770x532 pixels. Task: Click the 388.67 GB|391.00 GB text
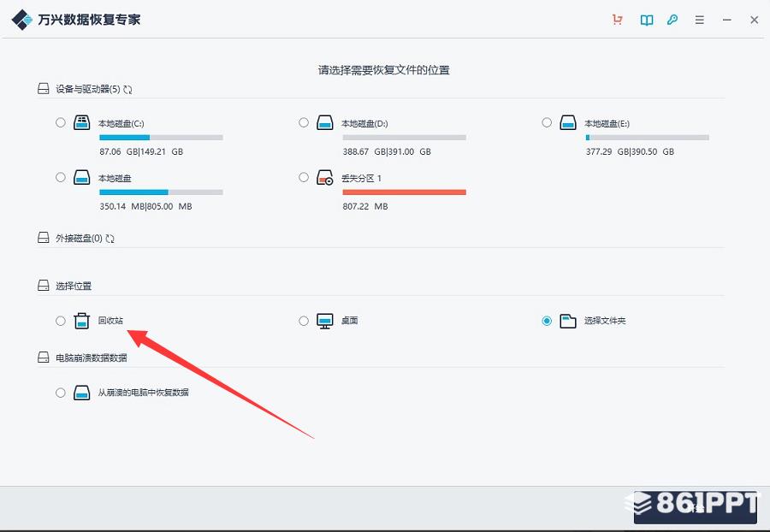[387, 151]
